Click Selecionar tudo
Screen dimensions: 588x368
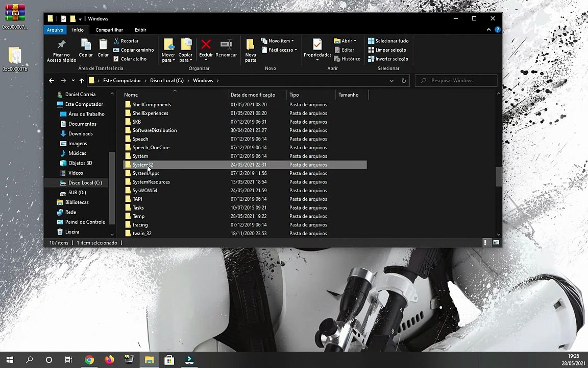388,41
